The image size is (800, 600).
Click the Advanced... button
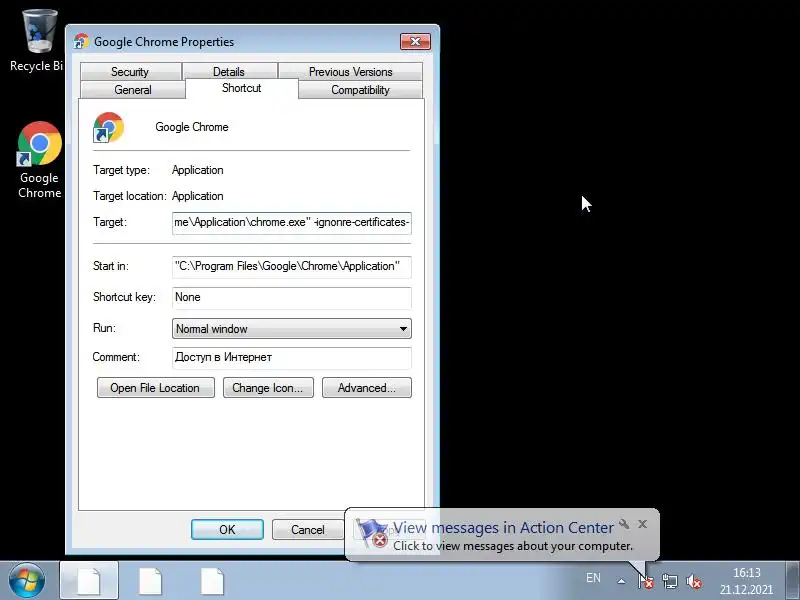tap(366, 388)
